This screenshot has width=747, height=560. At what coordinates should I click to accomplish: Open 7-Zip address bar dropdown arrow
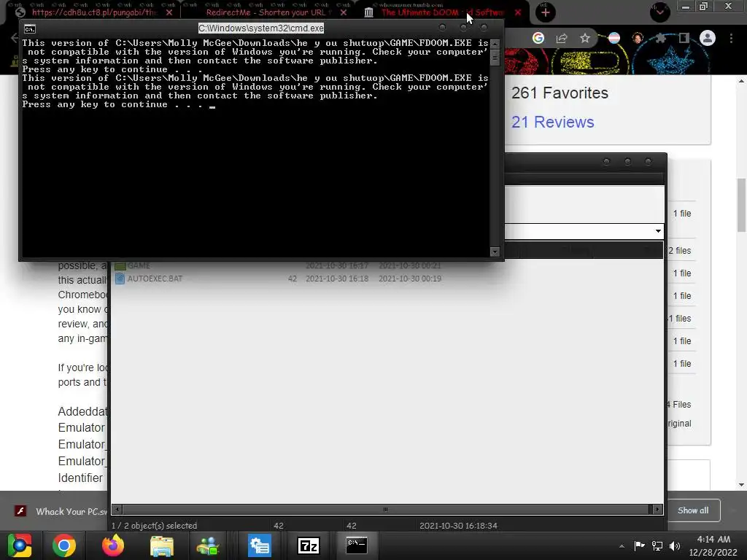pos(658,231)
